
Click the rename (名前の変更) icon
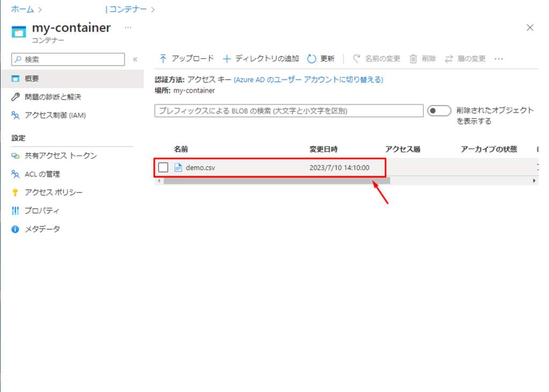coord(357,58)
